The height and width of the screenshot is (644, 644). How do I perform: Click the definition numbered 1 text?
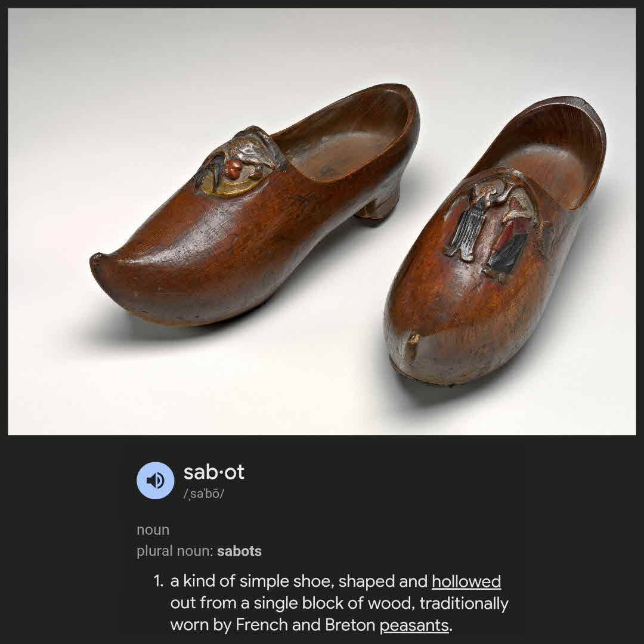(x=339, y=603)
